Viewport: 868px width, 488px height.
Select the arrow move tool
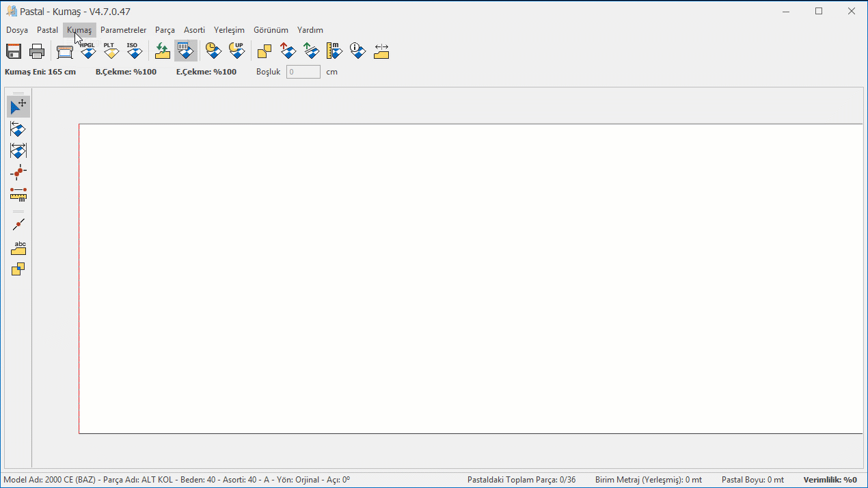coord(18,107)
